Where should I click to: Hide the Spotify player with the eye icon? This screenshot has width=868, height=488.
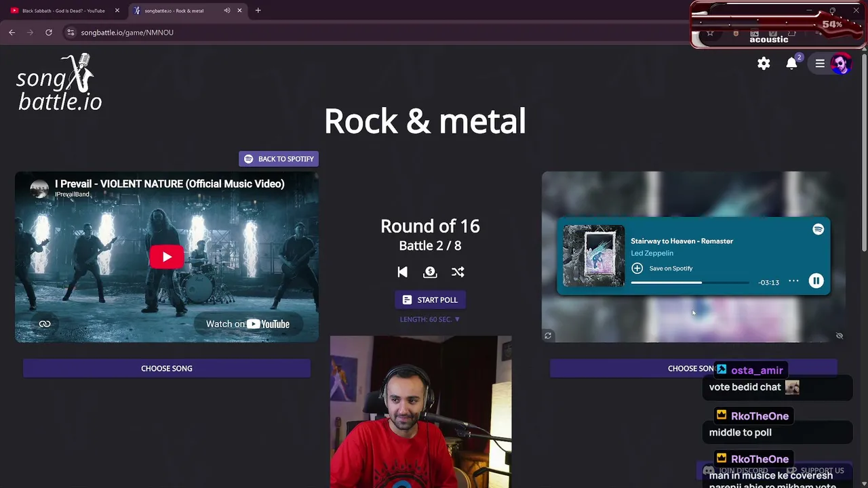pyautogui.click(x=840, y=335)
